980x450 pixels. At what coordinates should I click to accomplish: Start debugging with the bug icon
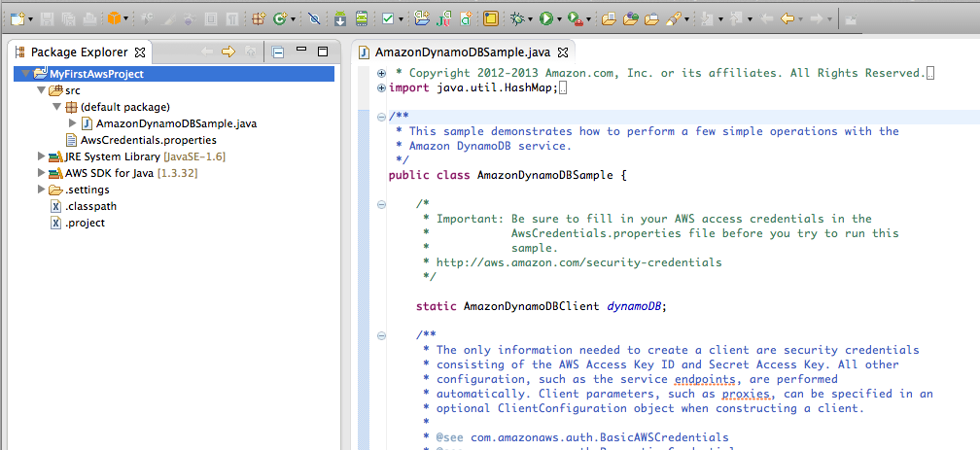pos(517,18)
